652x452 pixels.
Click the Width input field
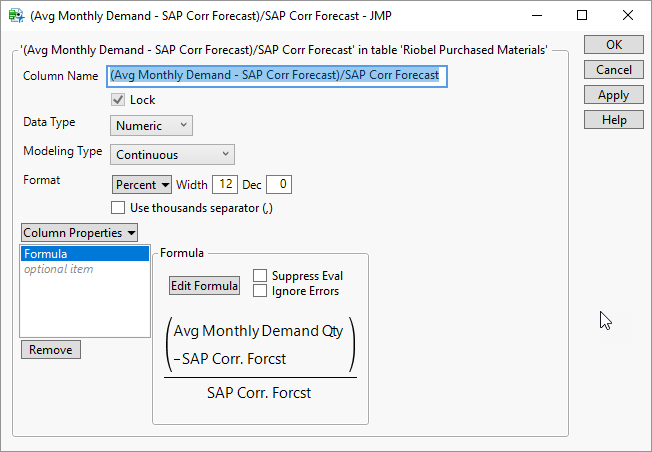222,184
